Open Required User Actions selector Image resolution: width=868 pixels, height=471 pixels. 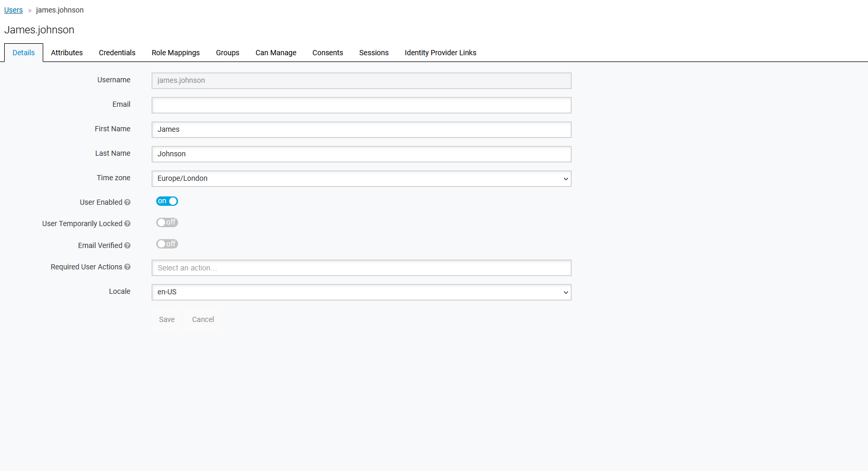pyautogui.click(x=361, y=268)
